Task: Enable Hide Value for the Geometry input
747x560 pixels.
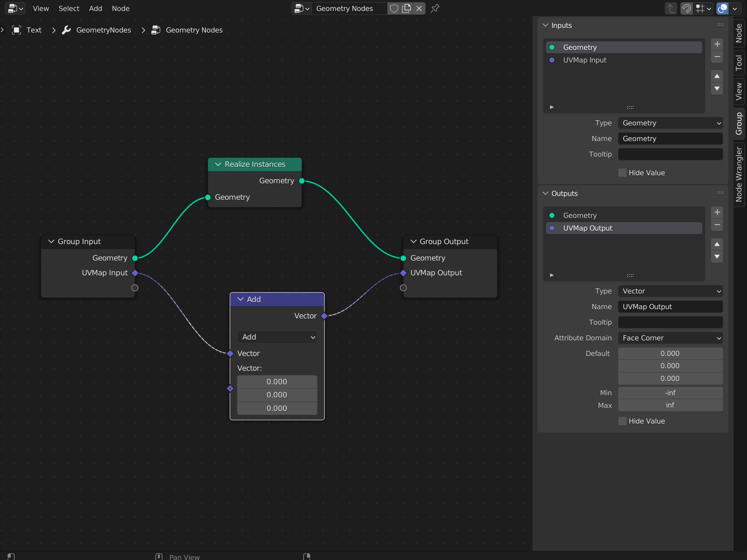Action: coord(622,173)
